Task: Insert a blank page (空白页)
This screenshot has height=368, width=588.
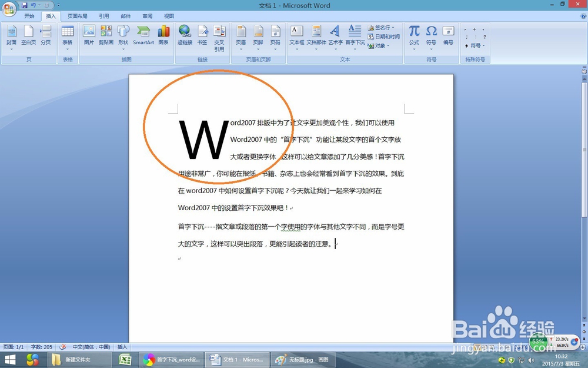Action: (x=28, y=35)
